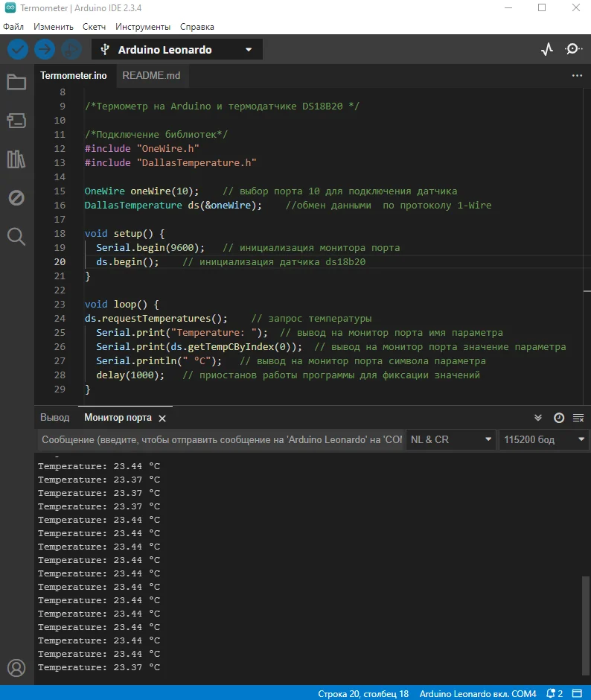
Task: Toggle timestamp display in serial monitor
Action: click(x=559, y=418)
